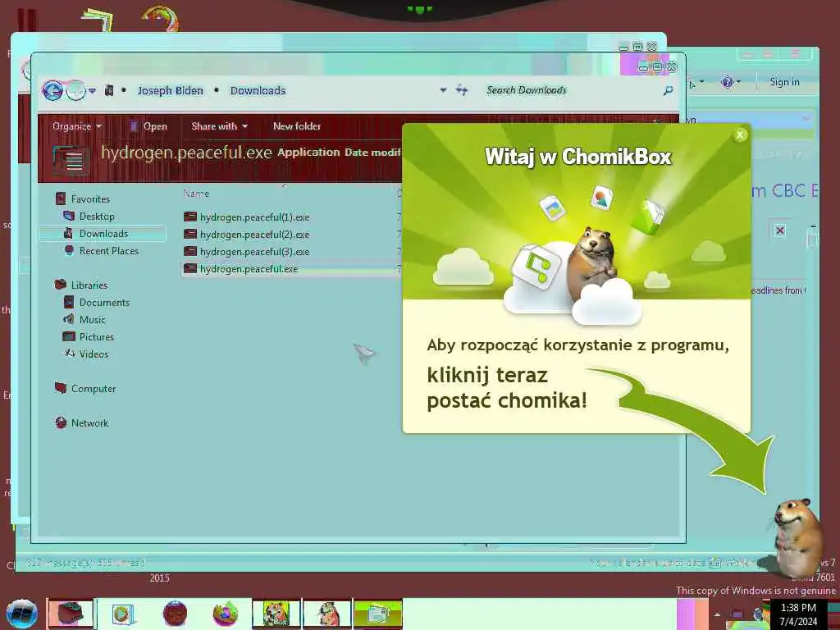Image resolution: width=840 pixels, height=630 pixels.
Task: Open the ChomikBox taskbar icon
Action: tap(276, 614)
